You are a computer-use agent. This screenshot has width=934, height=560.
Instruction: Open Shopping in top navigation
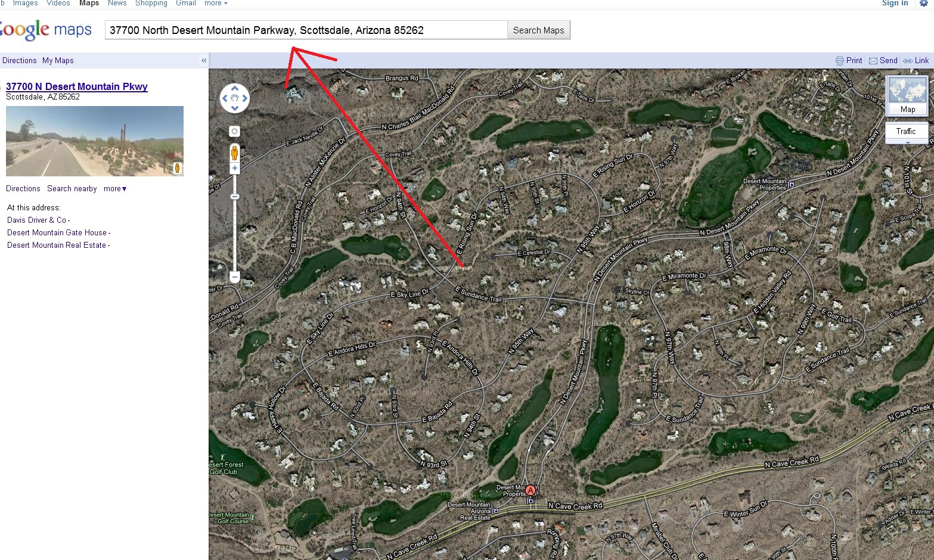[151, 3]
